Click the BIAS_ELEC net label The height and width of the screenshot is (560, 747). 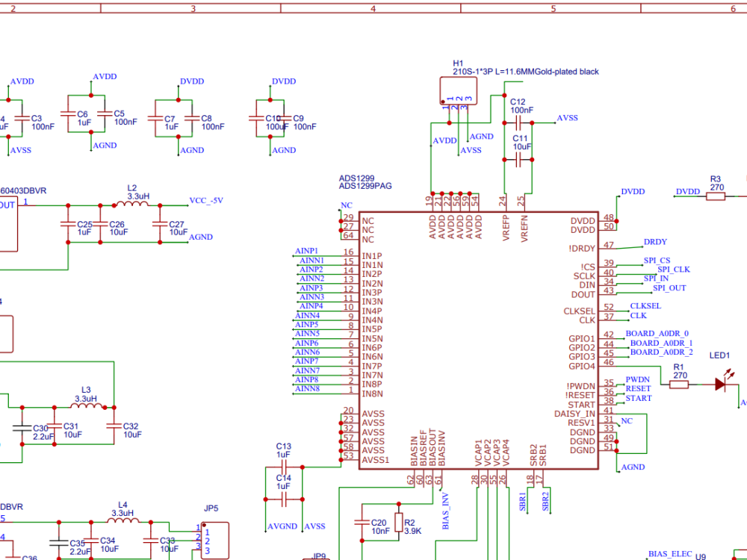click(x=670, y=554)
